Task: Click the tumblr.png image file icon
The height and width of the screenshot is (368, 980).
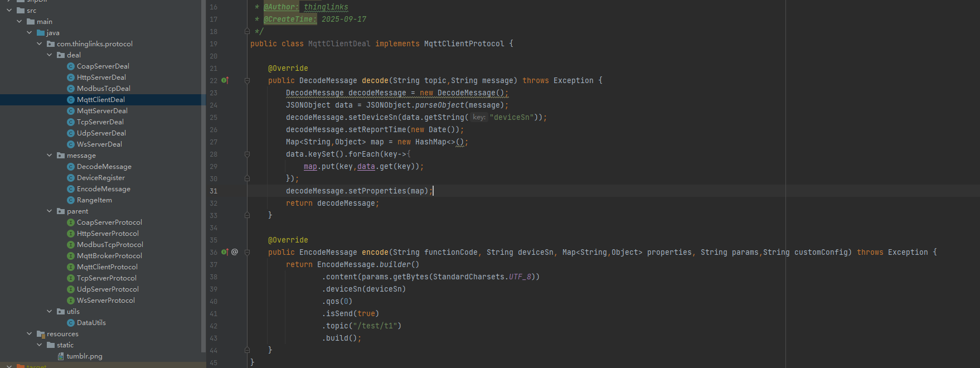Action: pyautogui.click(x=61, y=356)
